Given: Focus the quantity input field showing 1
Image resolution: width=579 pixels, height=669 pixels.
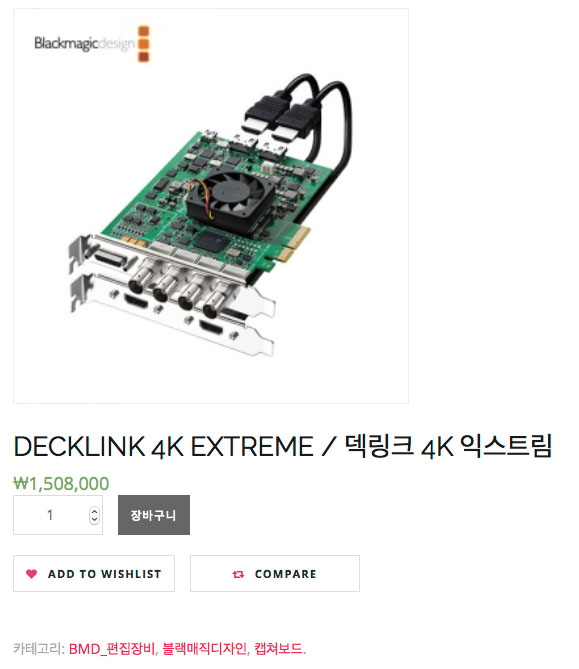Looking at the screenshot, I should [58, 515].
